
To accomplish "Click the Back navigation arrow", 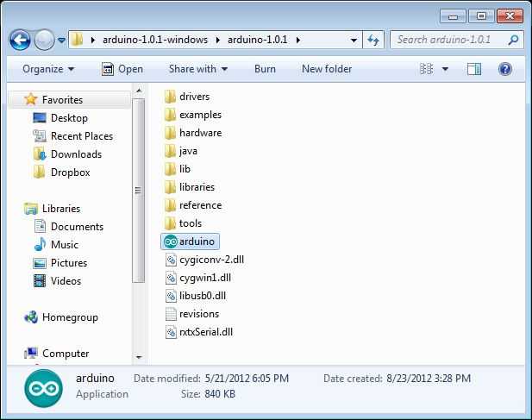I will click(x=20, y=40).
